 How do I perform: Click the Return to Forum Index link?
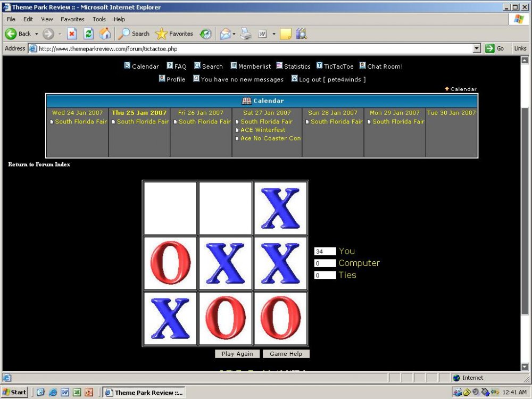tap(39, 164)
